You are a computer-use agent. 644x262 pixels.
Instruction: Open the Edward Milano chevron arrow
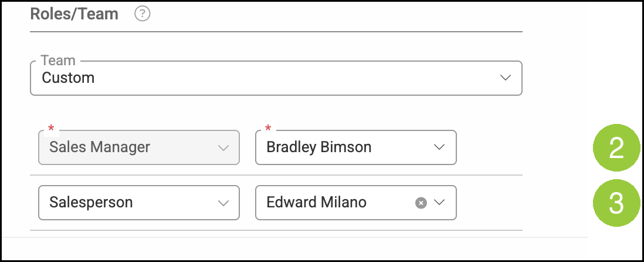[439, 202]
